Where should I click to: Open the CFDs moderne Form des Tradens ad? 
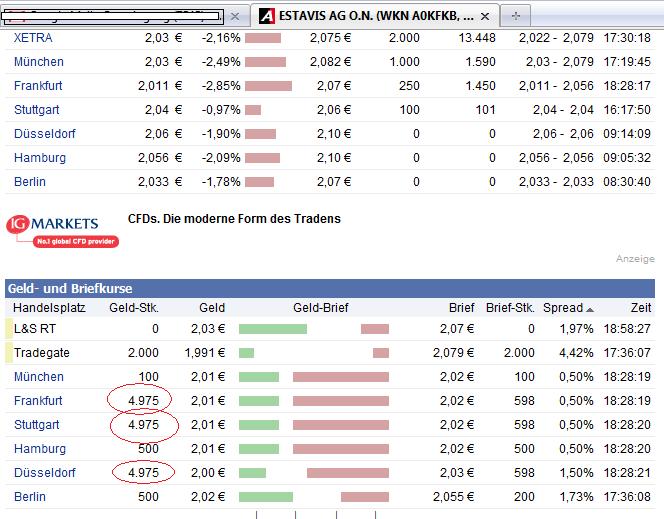coord(234,218)
